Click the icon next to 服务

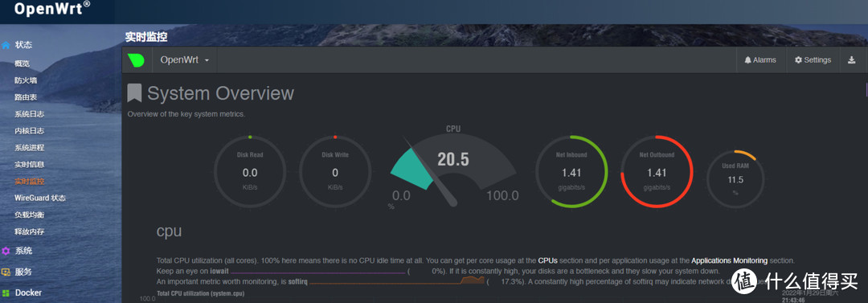coord(6,272)
